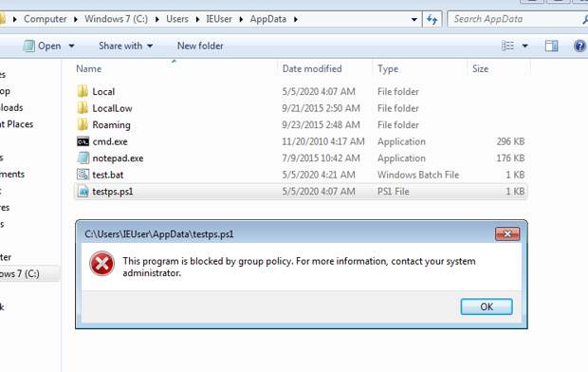Click New folder in the toolbar

[200, 46]
